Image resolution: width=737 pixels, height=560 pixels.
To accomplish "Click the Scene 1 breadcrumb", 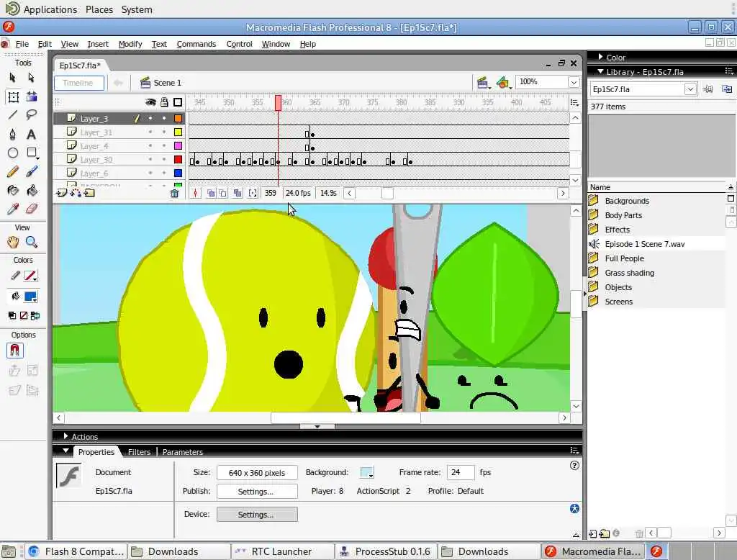I will (160, 83).
